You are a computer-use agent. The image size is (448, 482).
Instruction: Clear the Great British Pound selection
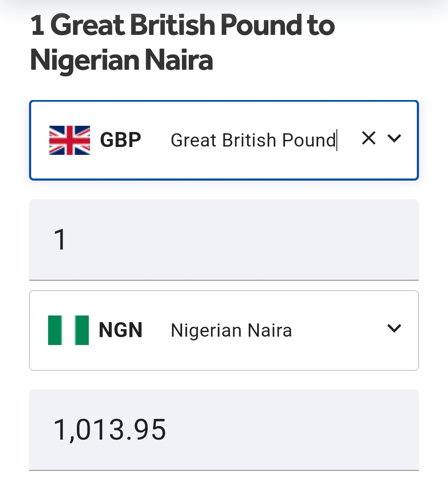368,138
